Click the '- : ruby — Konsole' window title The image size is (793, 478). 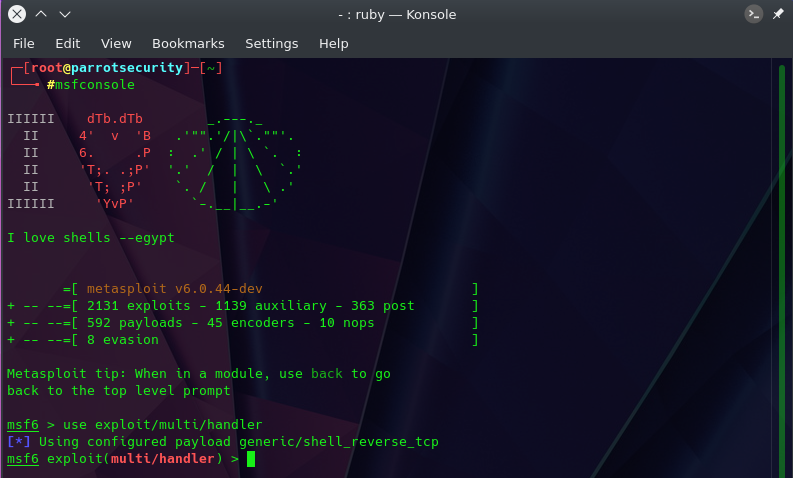click(397, 15)
